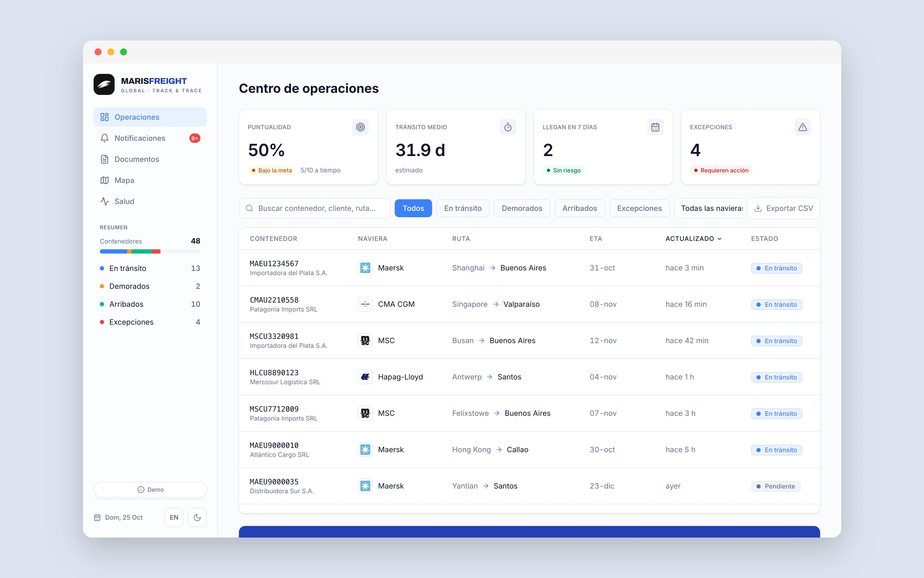Viewport: 924px width, 578px height.
Task: Click Excepciones in the Resumen list
Action: pos(150,322)
